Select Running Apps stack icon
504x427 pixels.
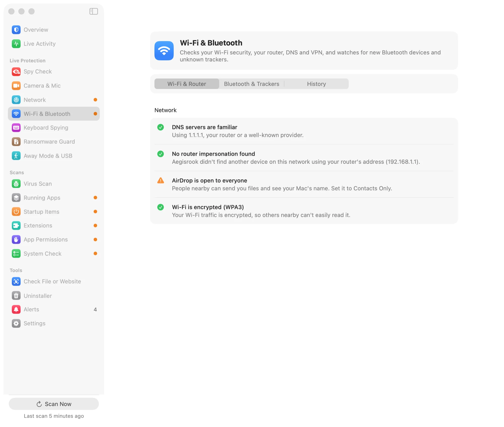click(16, 198)
